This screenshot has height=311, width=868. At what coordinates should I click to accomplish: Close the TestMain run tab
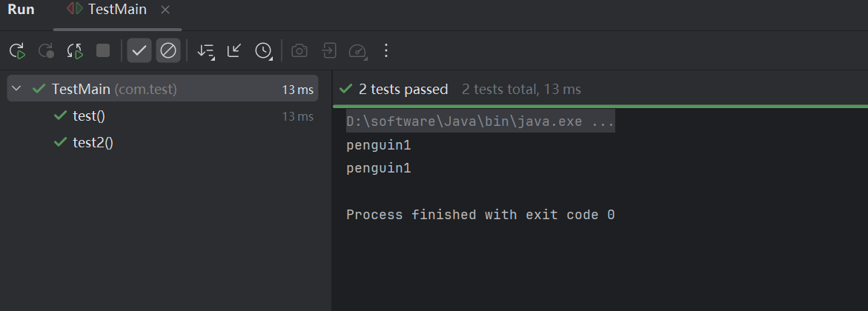[x=165, y=10]
